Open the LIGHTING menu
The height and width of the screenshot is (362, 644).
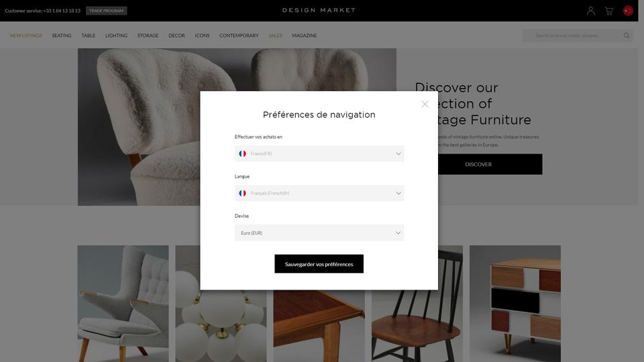[116, 36]
